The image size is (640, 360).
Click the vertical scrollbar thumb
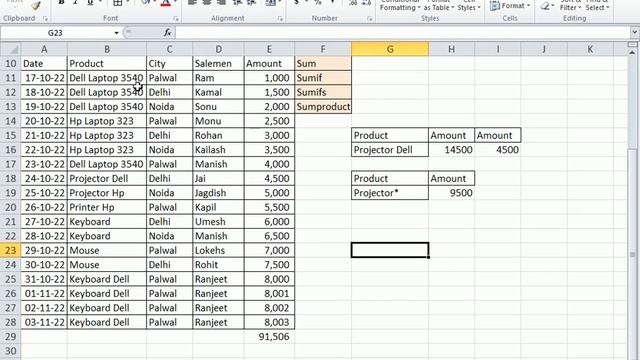(633, 253)
